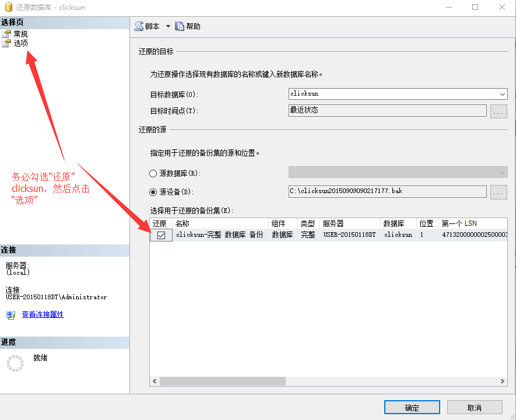Click the horizontal scrollbar of backup sets
This screenshot has height=420, width=516.
pyautogui.click(x=223, y=381)
